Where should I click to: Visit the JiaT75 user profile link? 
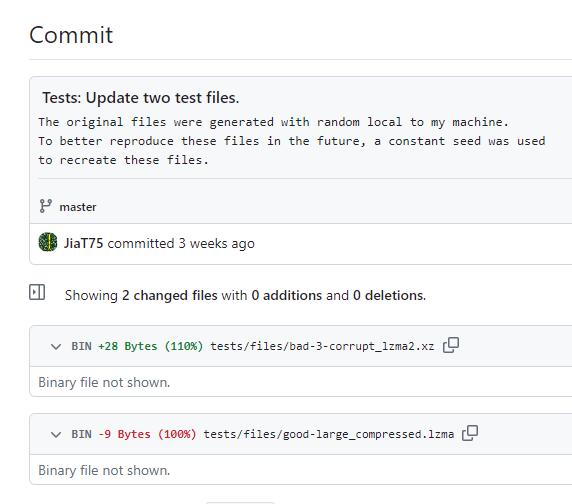coord(84,243)
